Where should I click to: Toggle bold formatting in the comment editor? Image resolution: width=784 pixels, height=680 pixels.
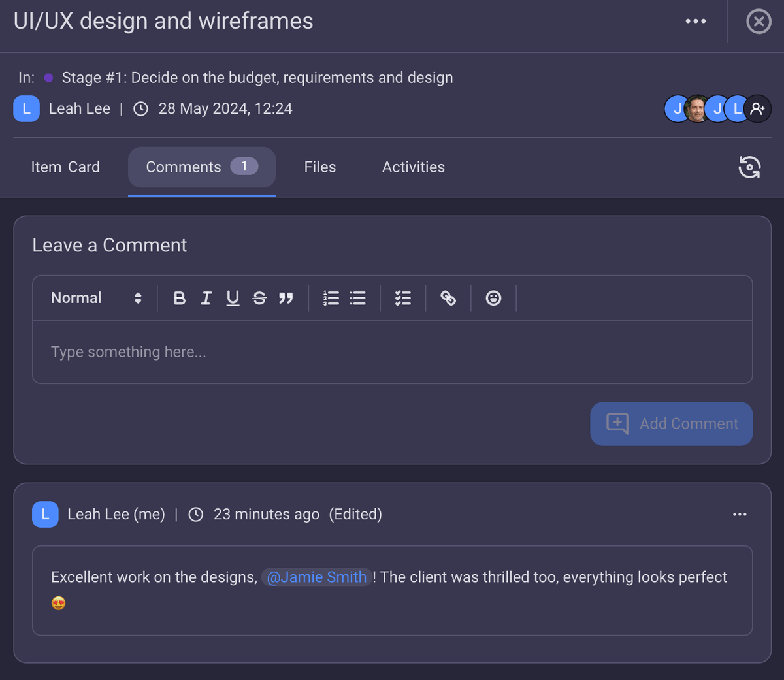tap(180, 298)
